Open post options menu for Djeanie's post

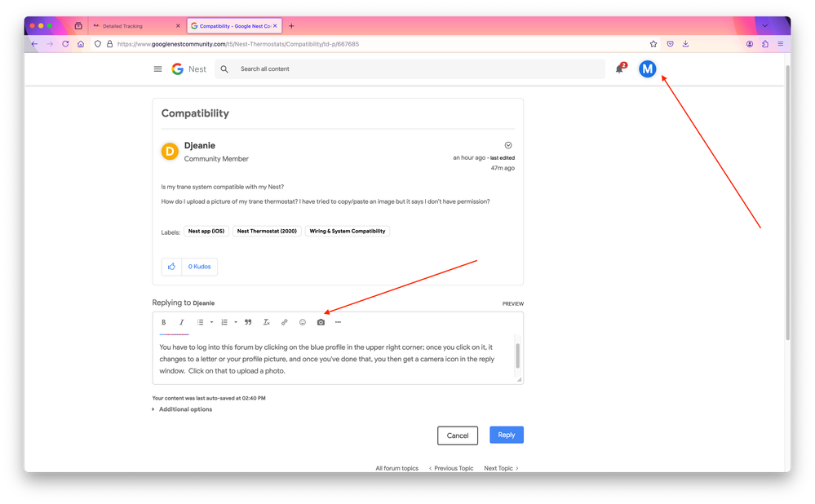tap(508, 145)
